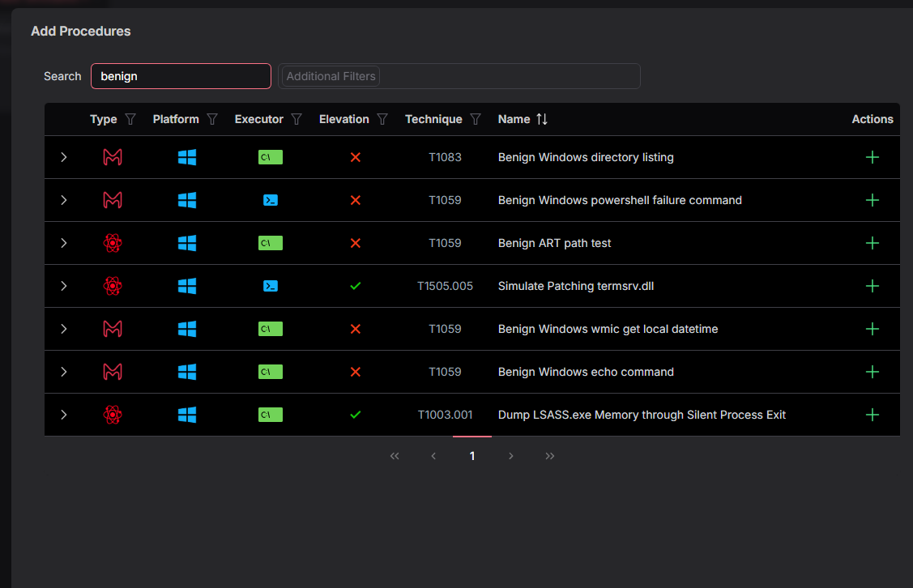913x588 pixels.
Task: Click the Windows platform icon on Simulate Patching termsrv.dll row
Action: (x=187, y=286)
